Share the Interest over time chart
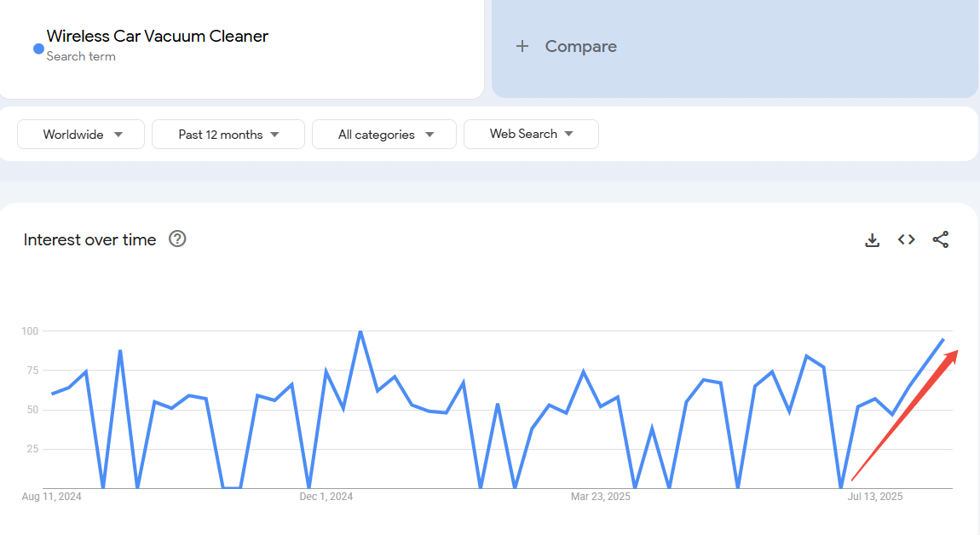Image resolution: width=980 pixels, height=535 pixels. pos(941,239)
